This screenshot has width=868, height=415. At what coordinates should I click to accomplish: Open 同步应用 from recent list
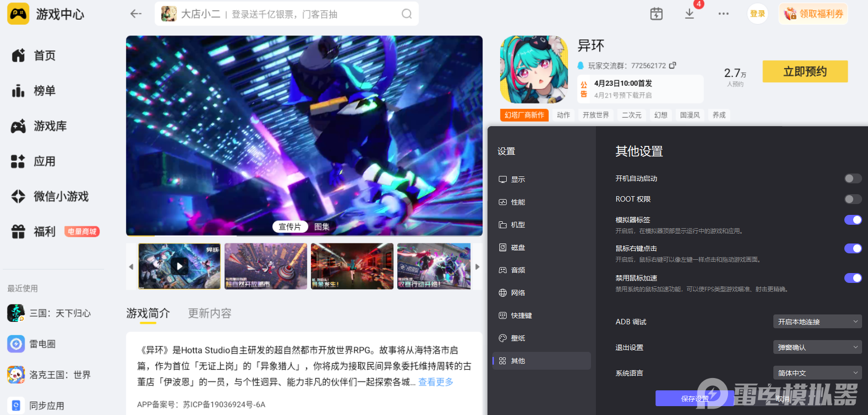coord(36,406)
